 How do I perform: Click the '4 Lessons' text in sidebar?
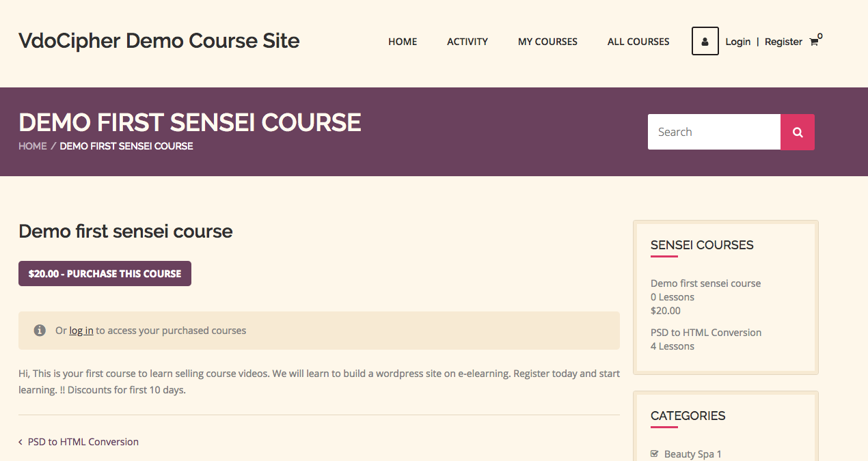click(x=673, y=346)
